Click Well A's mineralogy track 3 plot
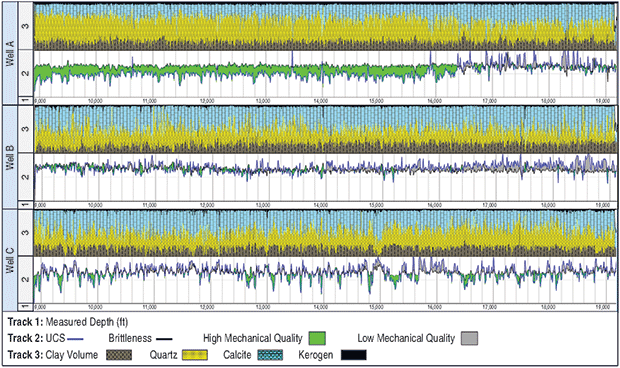Image resolution: width=620 pixels, height=368 pixels. [x=325, y=26]
